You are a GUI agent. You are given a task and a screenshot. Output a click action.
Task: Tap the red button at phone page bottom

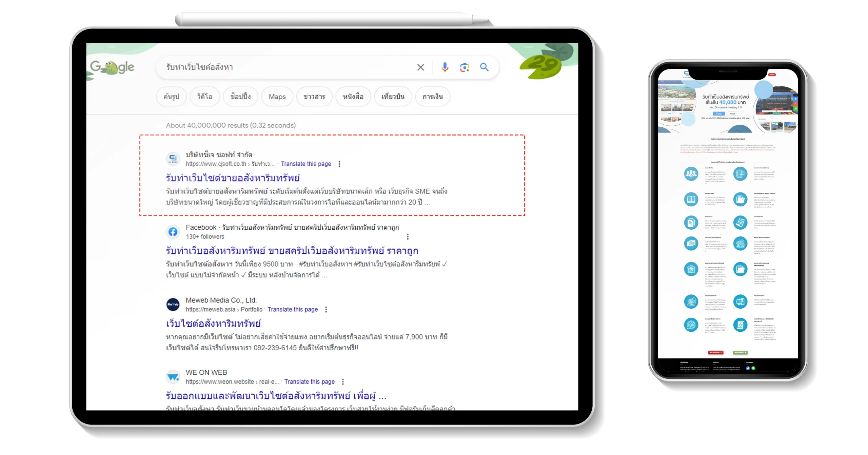[716, 353]
